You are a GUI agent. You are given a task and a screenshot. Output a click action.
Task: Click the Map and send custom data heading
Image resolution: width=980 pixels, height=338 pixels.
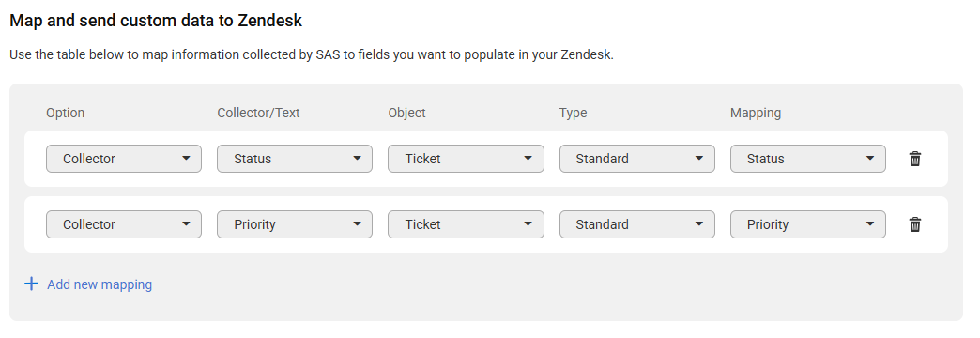click(156, 21)
